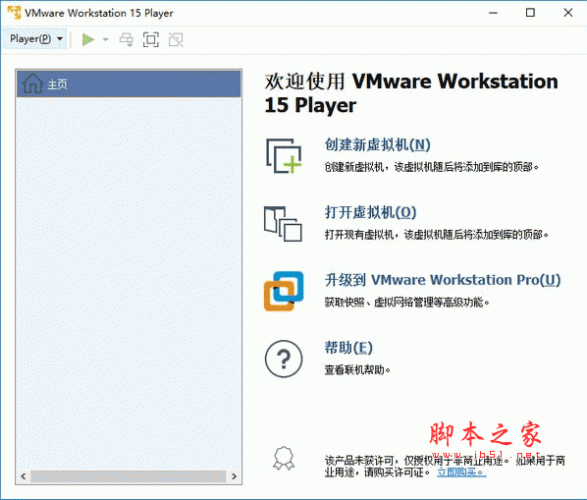587x500 pixels.
Task: Click the text 打开现有虚拟机，该虚拟机随后将添加到库的顶部
Action: (437, 235)
